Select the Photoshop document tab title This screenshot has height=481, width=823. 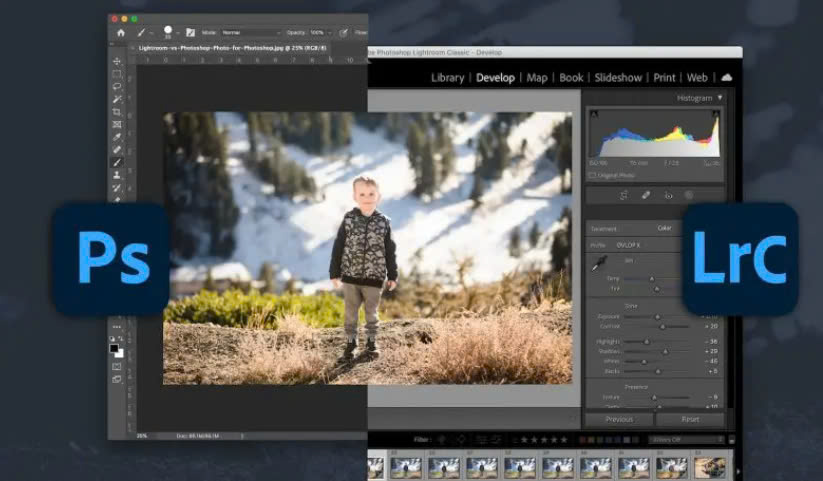point(233,48)
